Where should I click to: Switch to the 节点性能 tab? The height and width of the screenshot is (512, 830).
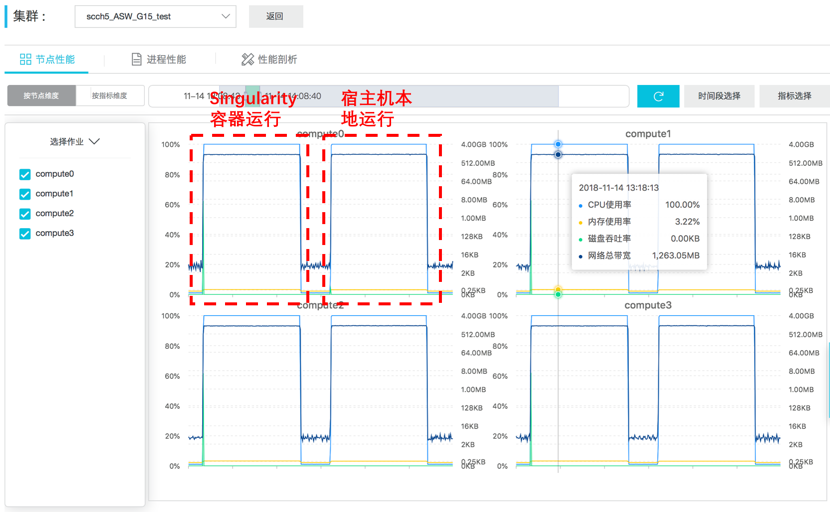pos(47,59)
